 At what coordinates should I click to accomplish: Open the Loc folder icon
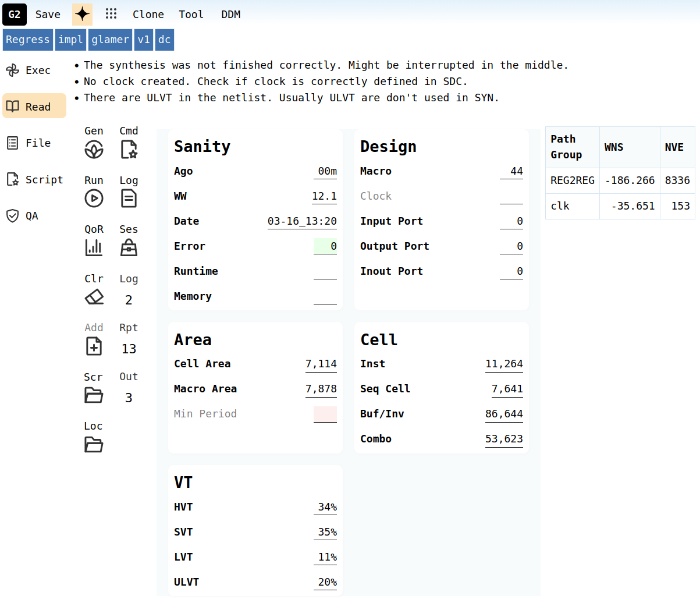coord(94,445)
